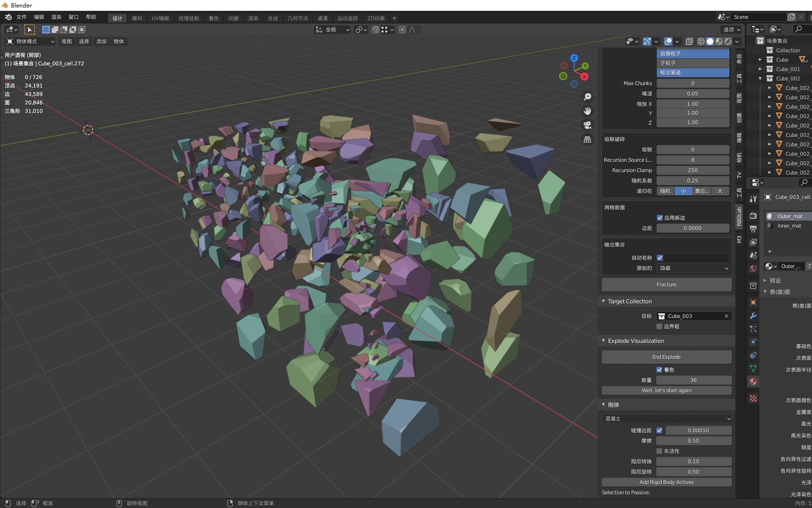
Task: Uncheck the 自动名称 checkbox
Action: tap(660, 257)
